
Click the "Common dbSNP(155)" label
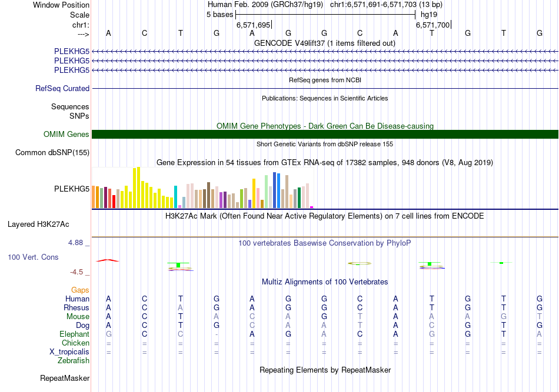(52, 152)
